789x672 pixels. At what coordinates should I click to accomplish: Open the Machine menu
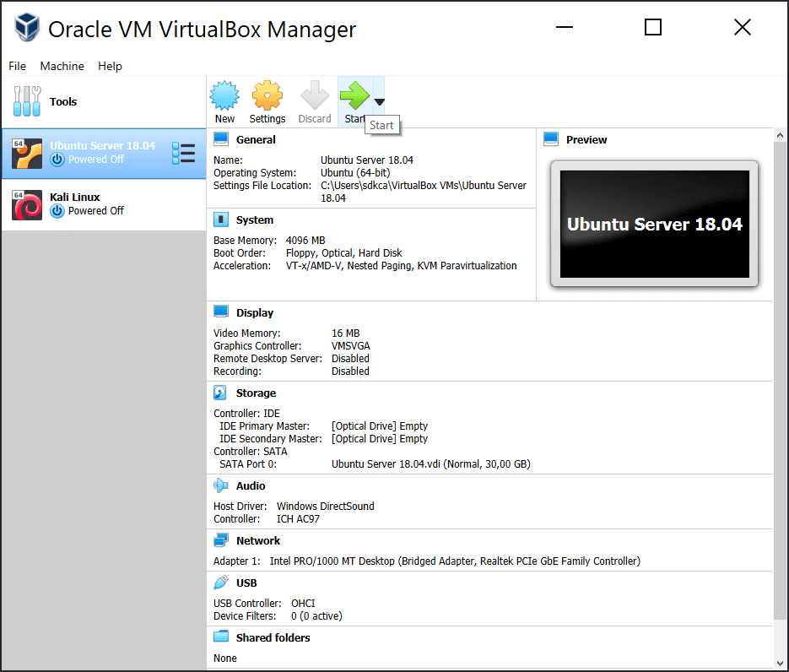tap(62, 66)
